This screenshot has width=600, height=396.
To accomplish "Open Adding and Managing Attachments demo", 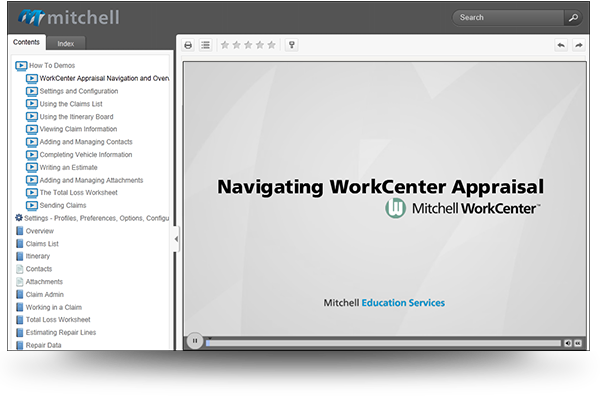I will (x=91, y=180).
